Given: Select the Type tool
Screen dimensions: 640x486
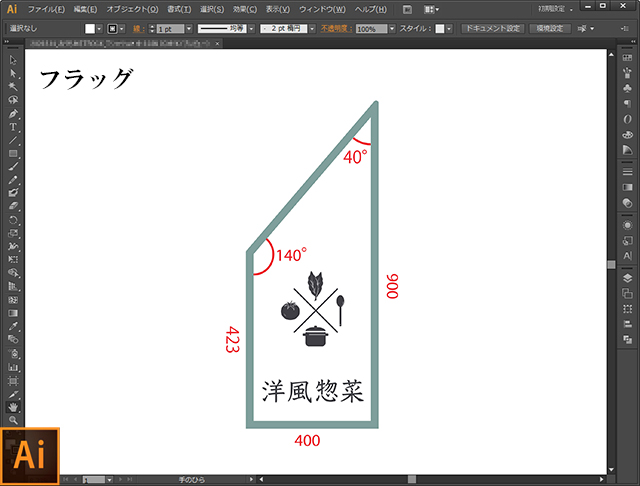Looking at the screenshot, I should [13, 127].
